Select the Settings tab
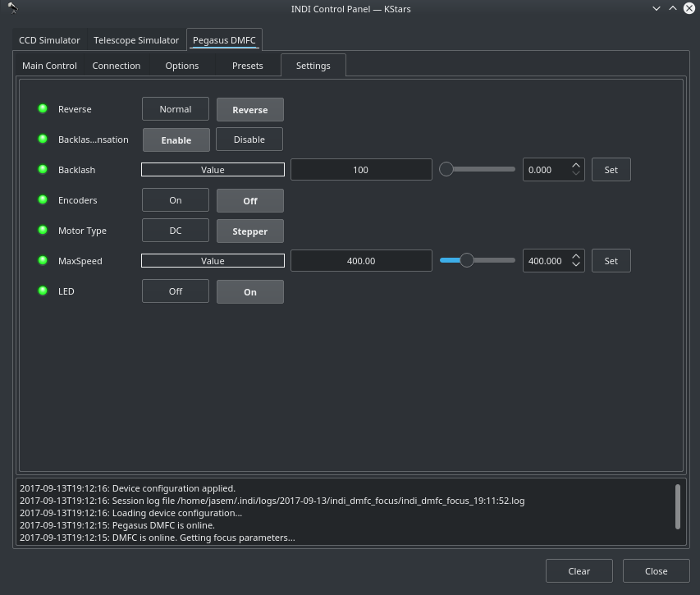Screen dimensions: 700x595 [313, 66]
